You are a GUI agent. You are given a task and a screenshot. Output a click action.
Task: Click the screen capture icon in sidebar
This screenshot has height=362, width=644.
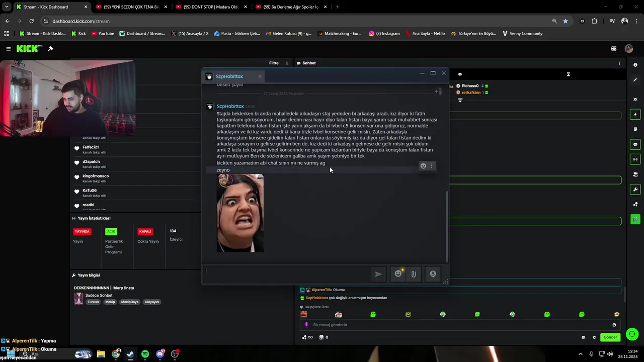(x=635, y=99)
